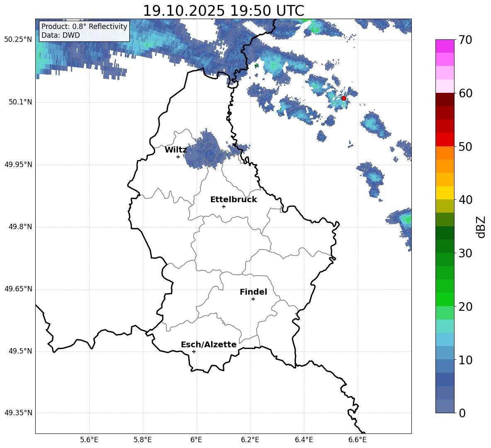Image resolution: width=491 pixels, height=448 pixels.
Task: Click the 6.4°E longitude label
Action: tap(304, 440)
